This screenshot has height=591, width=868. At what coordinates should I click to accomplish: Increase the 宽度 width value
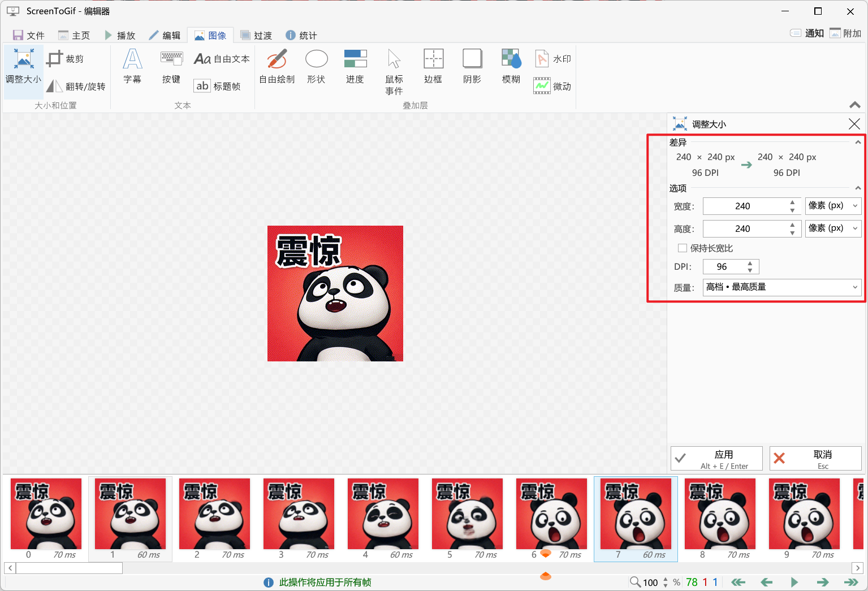pos(792,202)
